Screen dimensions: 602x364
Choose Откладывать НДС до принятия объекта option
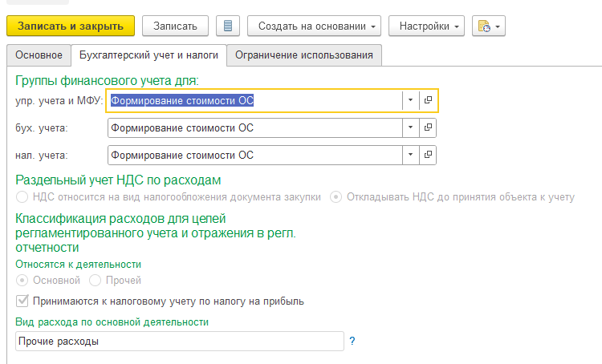(x=336, y=196)
